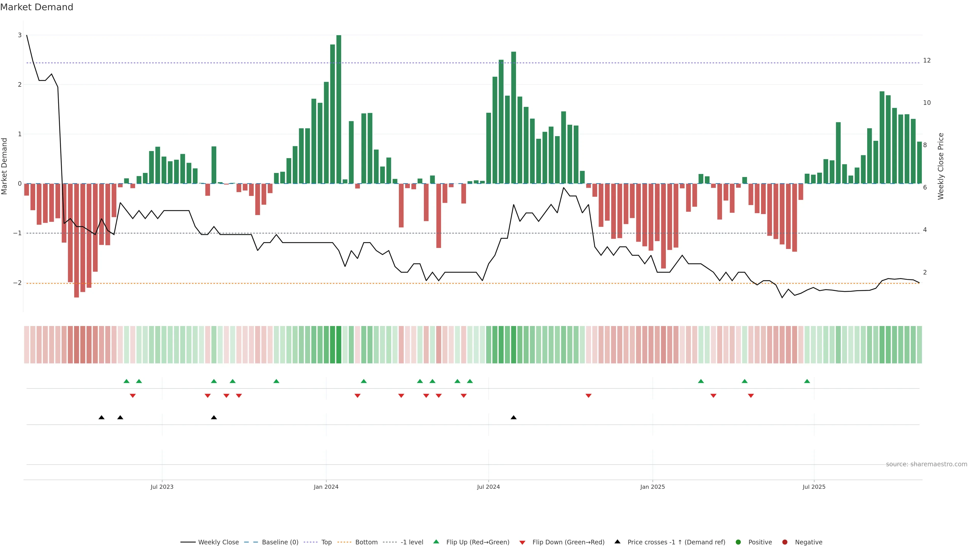Click the dark red Negative legend dot

(x=785, y=542)
